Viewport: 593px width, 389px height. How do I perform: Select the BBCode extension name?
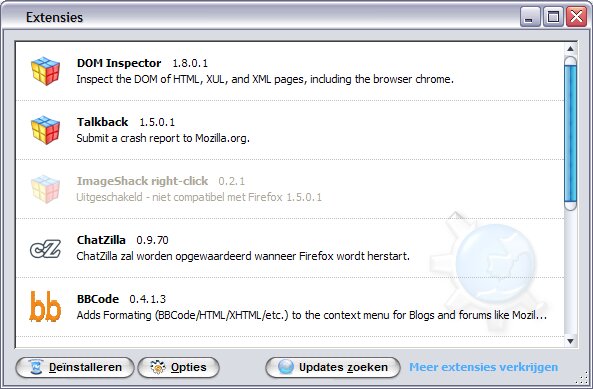[x=98, y=299]
